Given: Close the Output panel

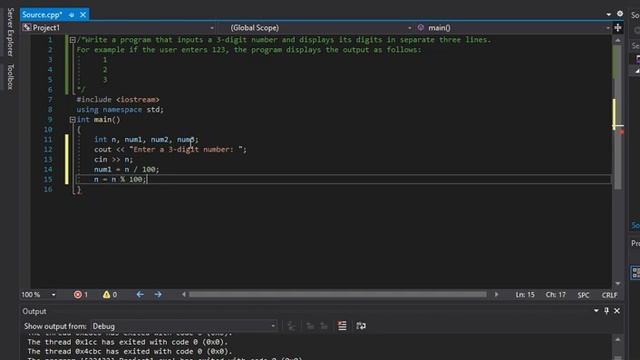Looking at the screenshot, I should point(617,311).
